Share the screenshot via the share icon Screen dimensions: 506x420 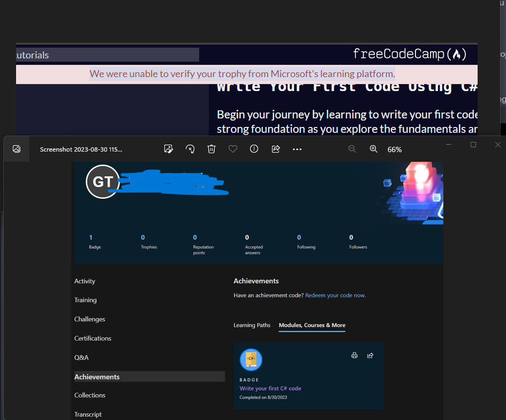tap(276, 149)
